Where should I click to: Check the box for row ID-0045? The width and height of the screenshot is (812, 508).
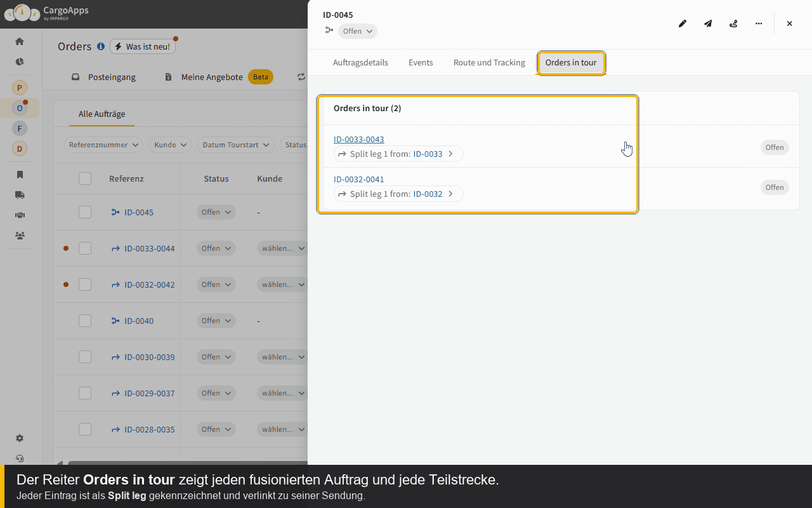pos(85,212)
